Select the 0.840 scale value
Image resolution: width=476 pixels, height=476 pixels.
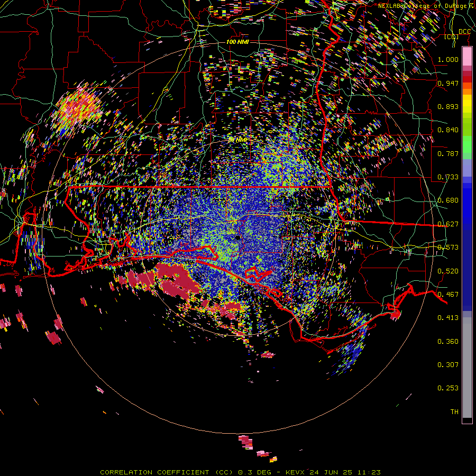coord(448,130)
